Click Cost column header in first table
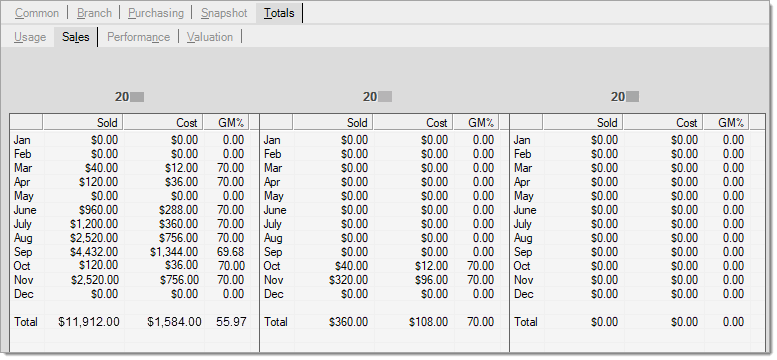Screen dimensions: 777x360 (x=163, y=122)
